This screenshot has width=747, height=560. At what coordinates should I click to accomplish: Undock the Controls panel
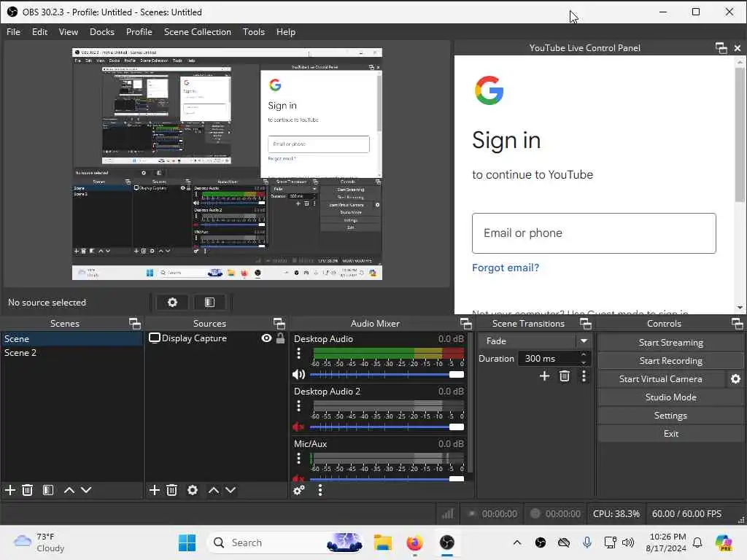coord(738,324)
